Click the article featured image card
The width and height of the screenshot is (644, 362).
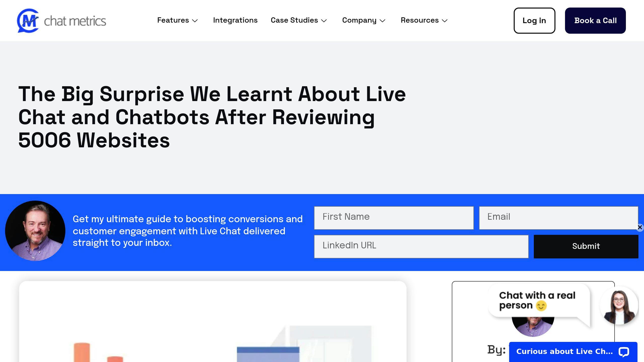pos(213,322)
